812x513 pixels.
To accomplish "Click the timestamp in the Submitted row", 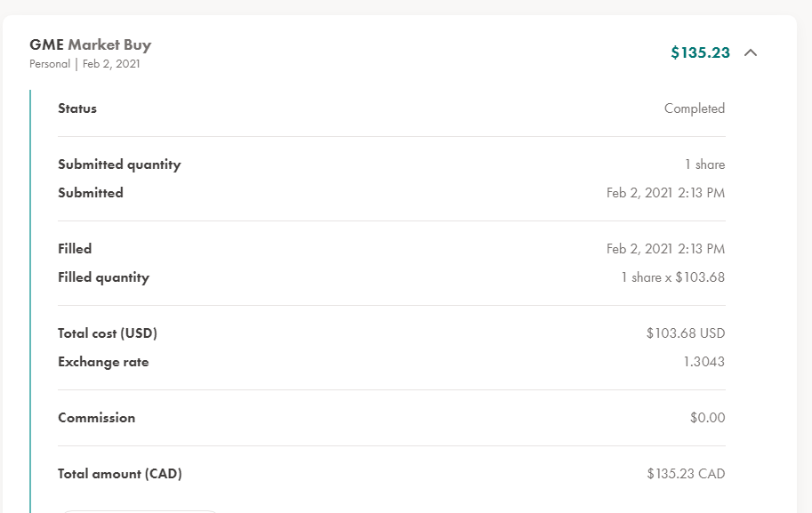I will pos(665,193).
